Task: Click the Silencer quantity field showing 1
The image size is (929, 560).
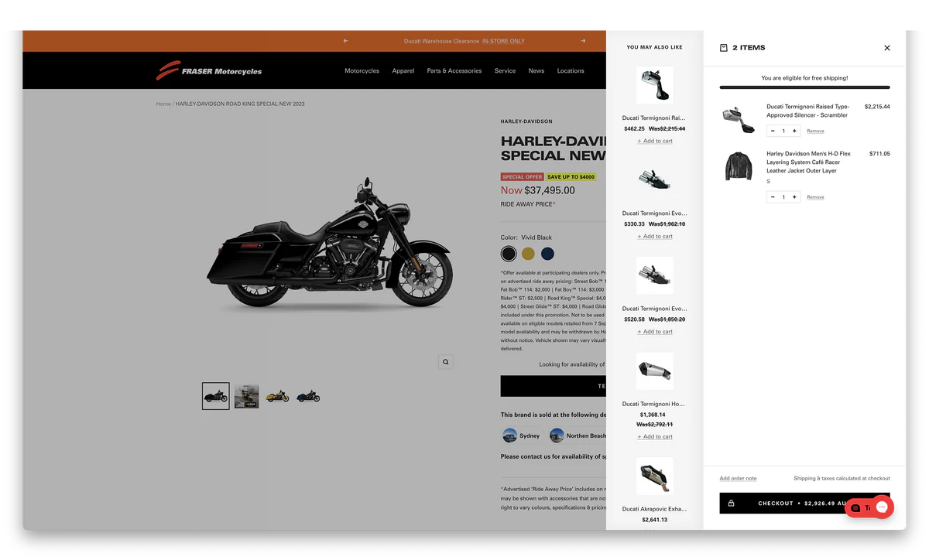Action: [x=783, y=131]
